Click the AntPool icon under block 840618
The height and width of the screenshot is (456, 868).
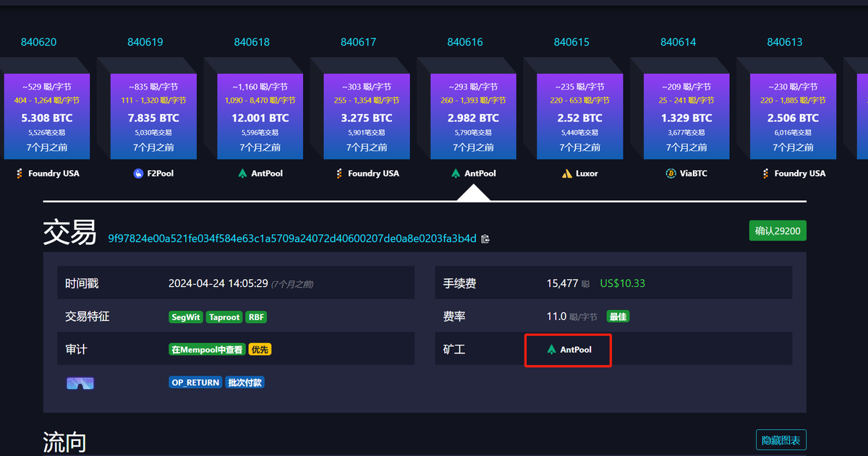pyautogui.click(x=242, y=173)
